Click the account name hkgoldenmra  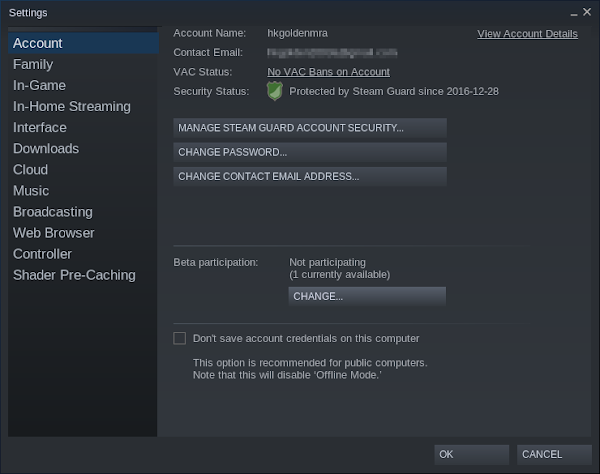[x=297, y=33]
